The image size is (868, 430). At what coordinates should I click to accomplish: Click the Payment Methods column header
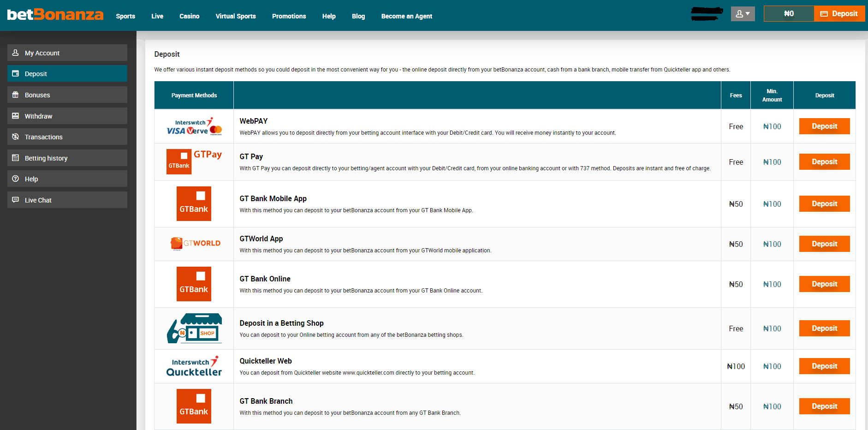194,96
